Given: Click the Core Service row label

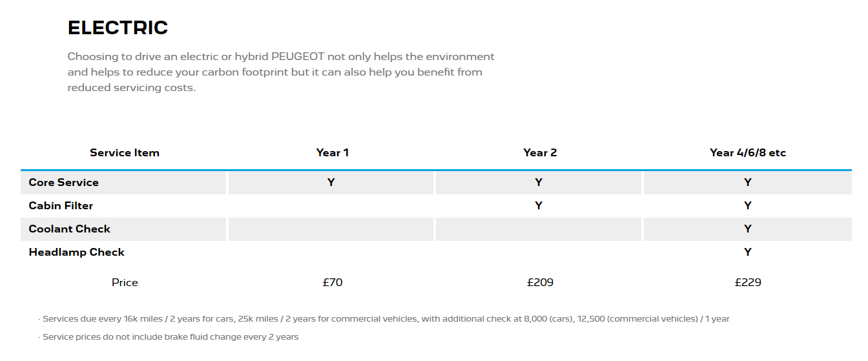Looking at the screenshot, I should pos(64,183).
